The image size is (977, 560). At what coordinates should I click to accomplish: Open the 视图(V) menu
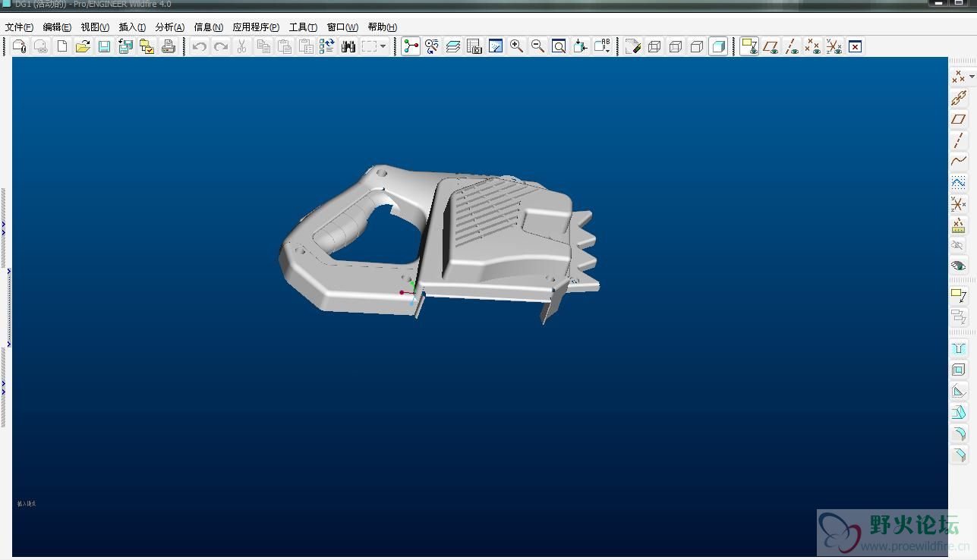[x=95, y=27]
